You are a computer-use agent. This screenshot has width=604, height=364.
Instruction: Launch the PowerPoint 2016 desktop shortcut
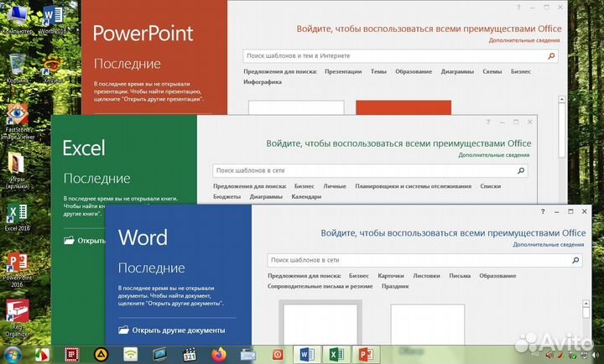pyautogui.click(x=17, y=269)
